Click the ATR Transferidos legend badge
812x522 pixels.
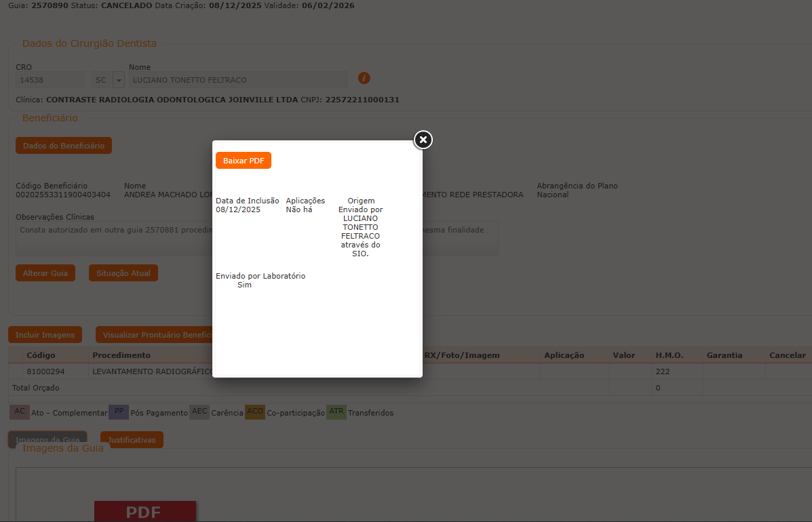(x=336, y=411)
